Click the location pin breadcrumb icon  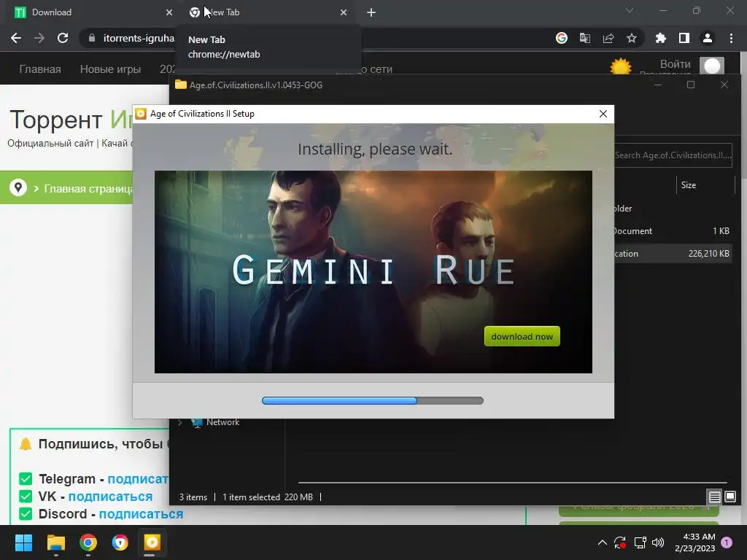pyautogui.click(x=18, y=187)
